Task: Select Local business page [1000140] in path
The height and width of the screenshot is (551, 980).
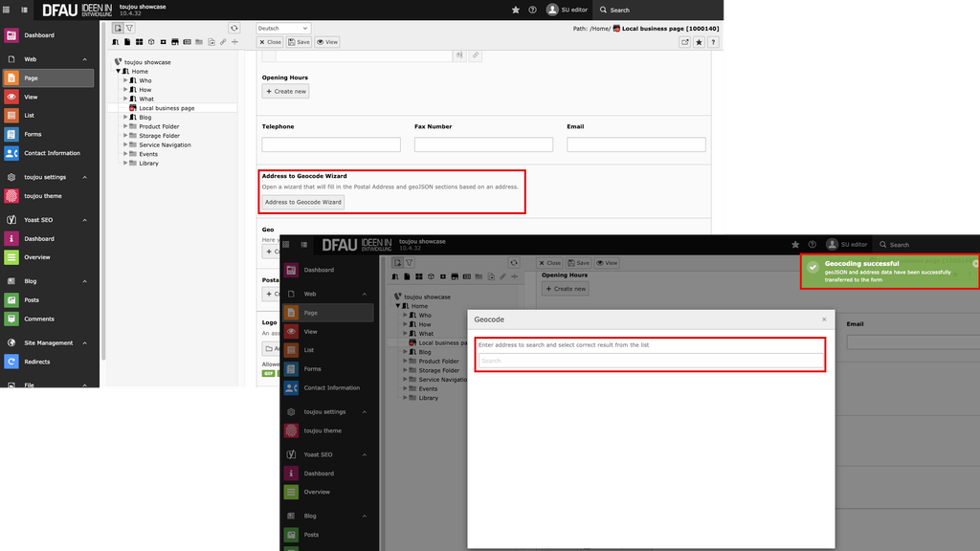Action: click(x=670, y=29)
